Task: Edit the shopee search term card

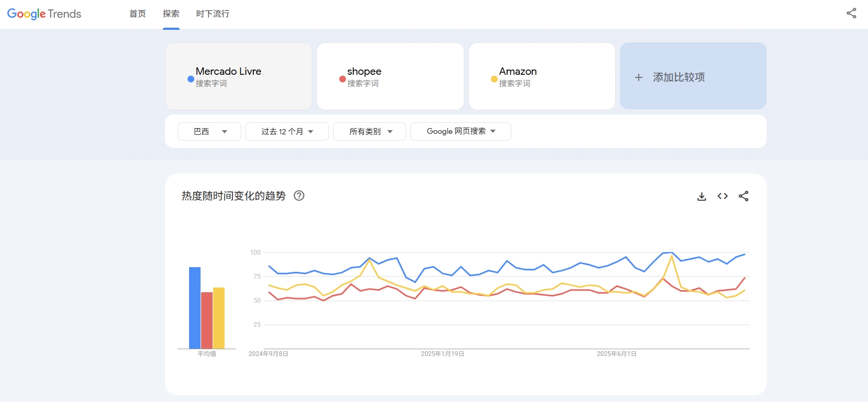Action: 390,76
